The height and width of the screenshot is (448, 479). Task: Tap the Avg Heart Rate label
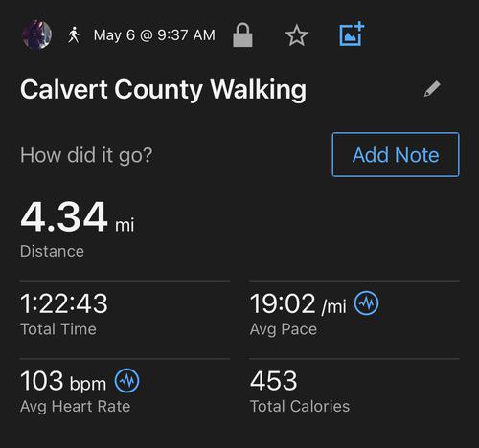point(75,407)
